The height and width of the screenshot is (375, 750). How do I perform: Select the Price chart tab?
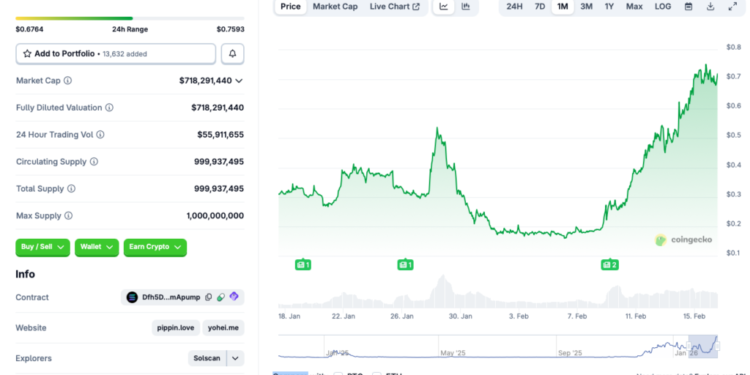(x=290, y=7)
